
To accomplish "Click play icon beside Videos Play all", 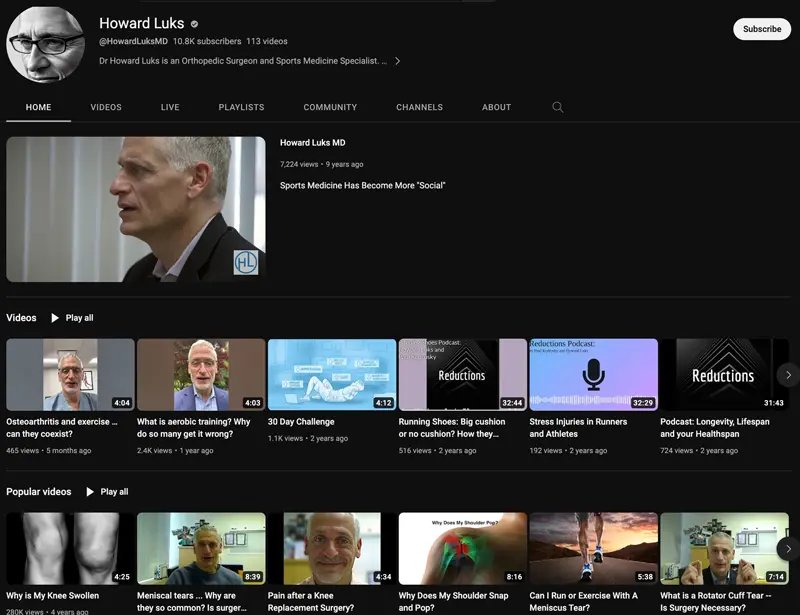I will (55, 318).
